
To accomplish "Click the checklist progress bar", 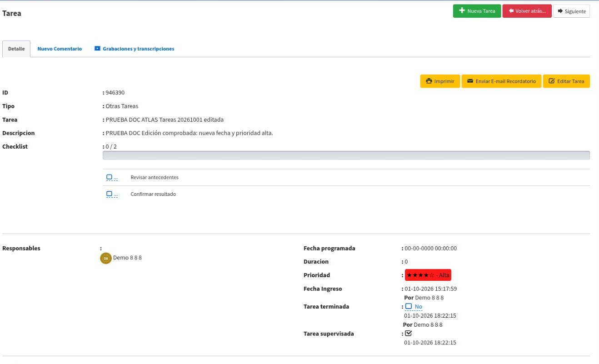I will click(346, 155).
